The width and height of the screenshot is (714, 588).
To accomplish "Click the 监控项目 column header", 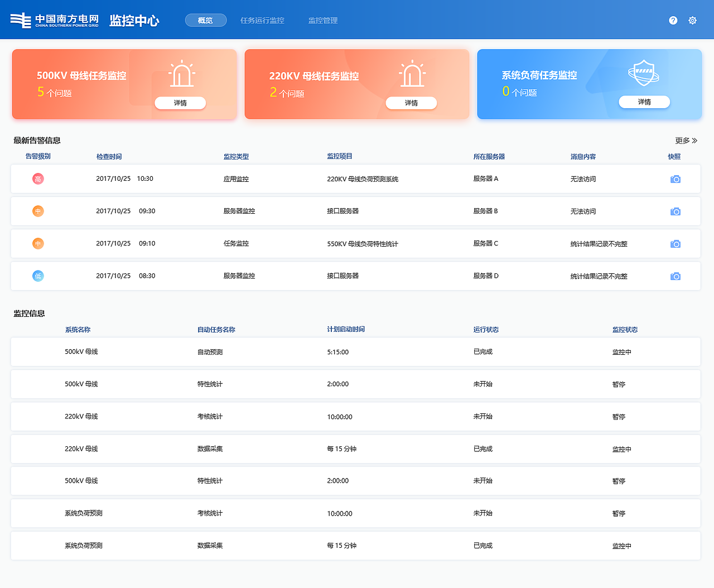I will click(340, 156).
